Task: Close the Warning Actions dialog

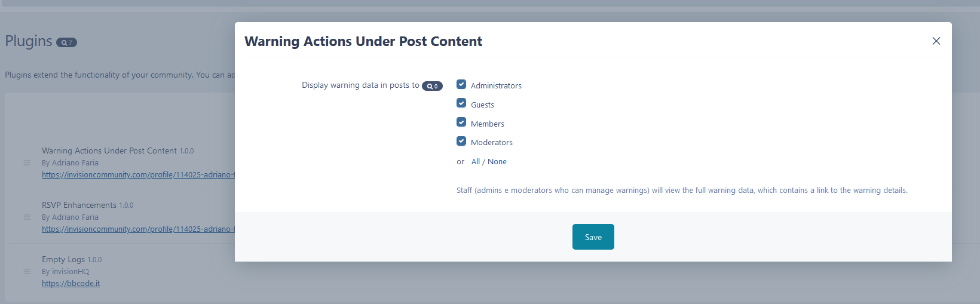Action: [936, 41]
